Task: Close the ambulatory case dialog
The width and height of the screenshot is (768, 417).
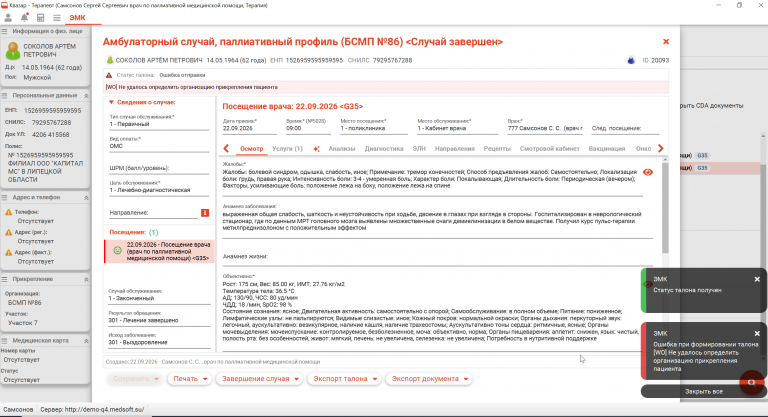Action: 666,42
